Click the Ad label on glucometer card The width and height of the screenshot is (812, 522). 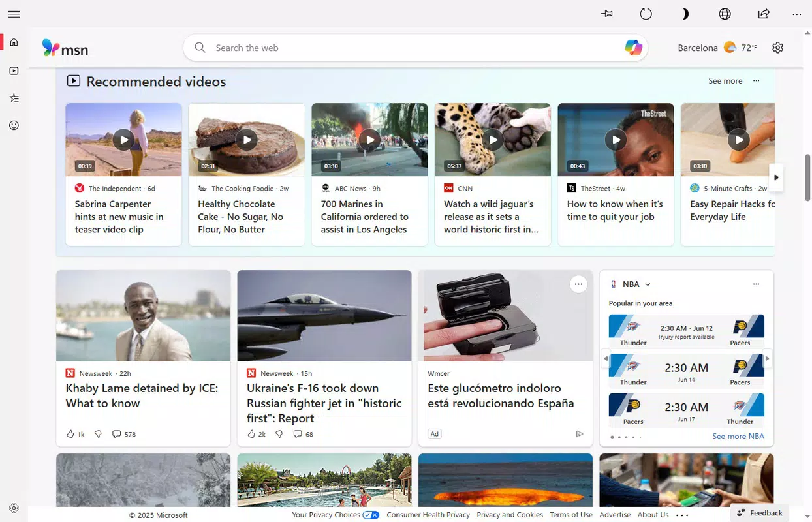[x=434, y=434]
